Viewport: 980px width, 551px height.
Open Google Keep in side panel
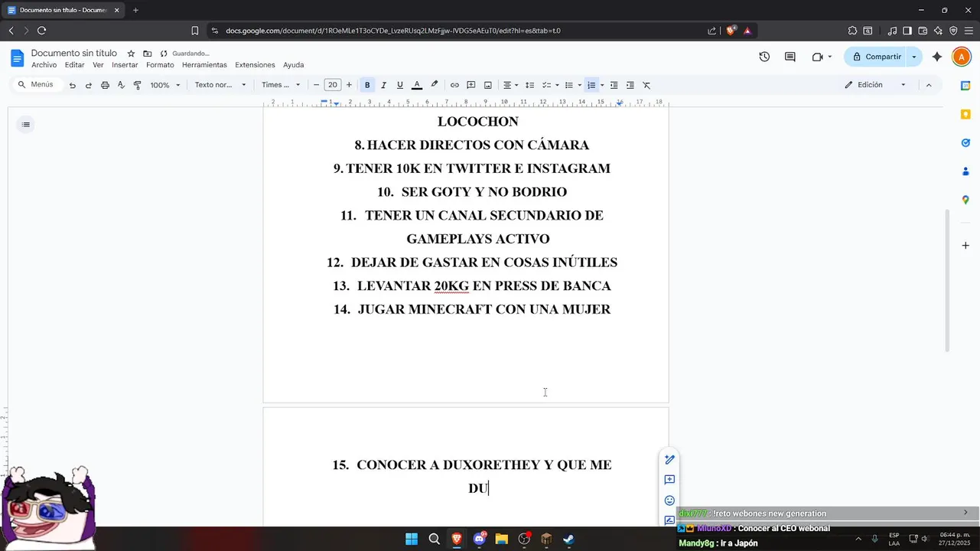965,114
